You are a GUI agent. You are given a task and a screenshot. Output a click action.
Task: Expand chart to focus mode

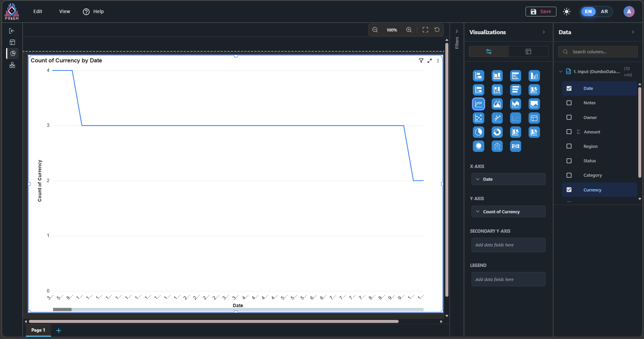[x=430, y=61]
